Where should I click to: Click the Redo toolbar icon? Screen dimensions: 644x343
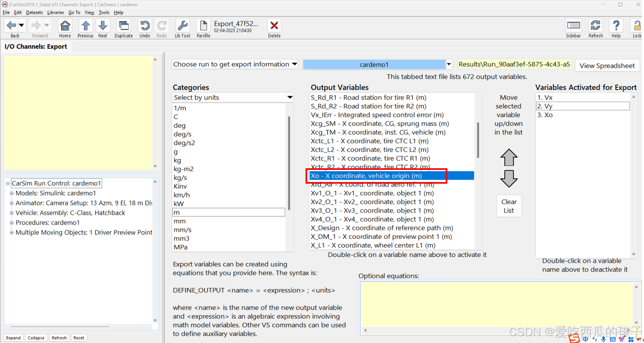(162, 26)
